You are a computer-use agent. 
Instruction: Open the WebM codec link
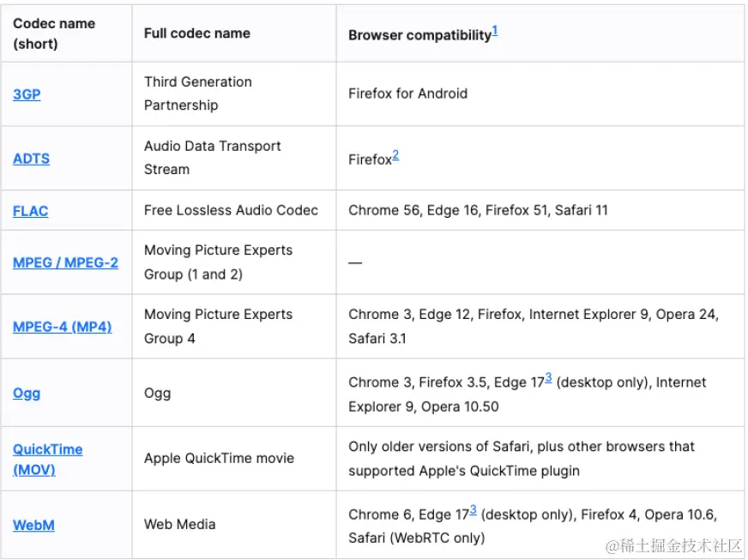point(33,525)
